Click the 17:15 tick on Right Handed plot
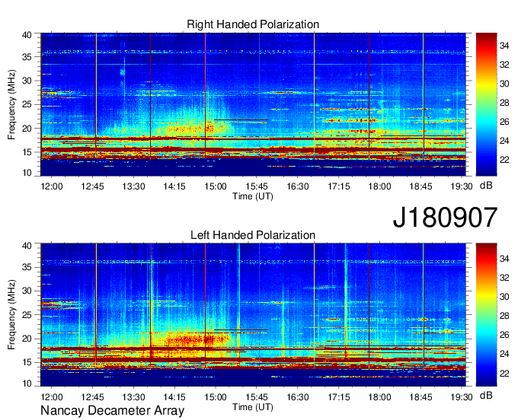This screenshot has width=518, height=420. (339, 186)
